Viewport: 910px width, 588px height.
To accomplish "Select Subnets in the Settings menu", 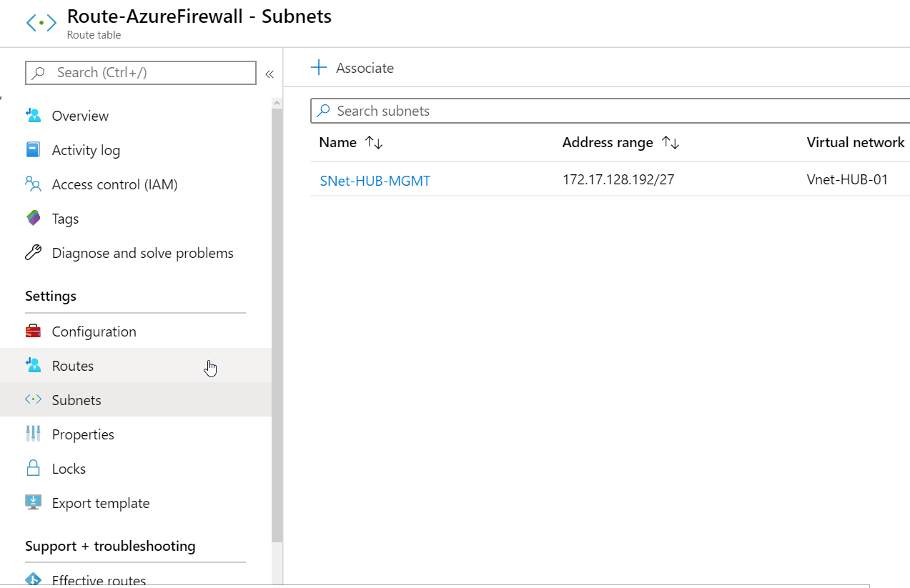I will (136, 400).
